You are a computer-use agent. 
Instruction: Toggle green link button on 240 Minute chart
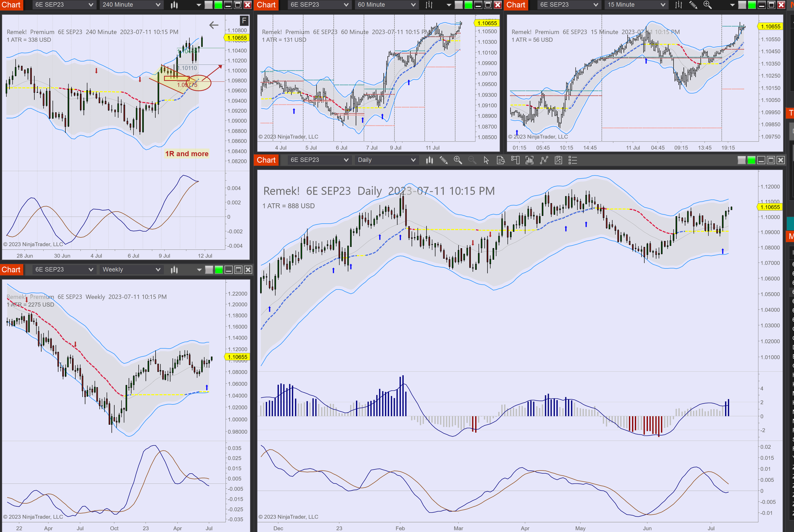(x=218, y=5)
